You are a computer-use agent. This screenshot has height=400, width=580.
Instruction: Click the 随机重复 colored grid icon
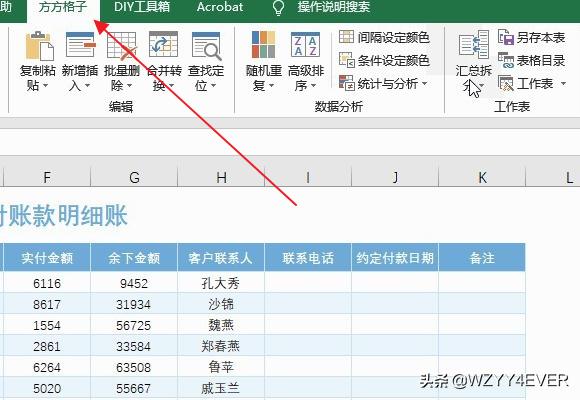point(263,45)
